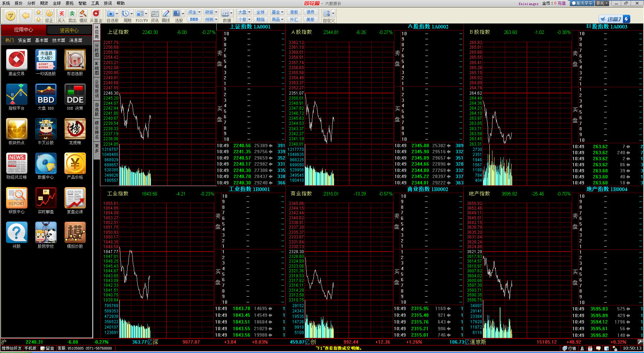Expand the 研报 dropdown arrow
The height and width of the screenshot is (353, 644).
(x=216, y=12)
